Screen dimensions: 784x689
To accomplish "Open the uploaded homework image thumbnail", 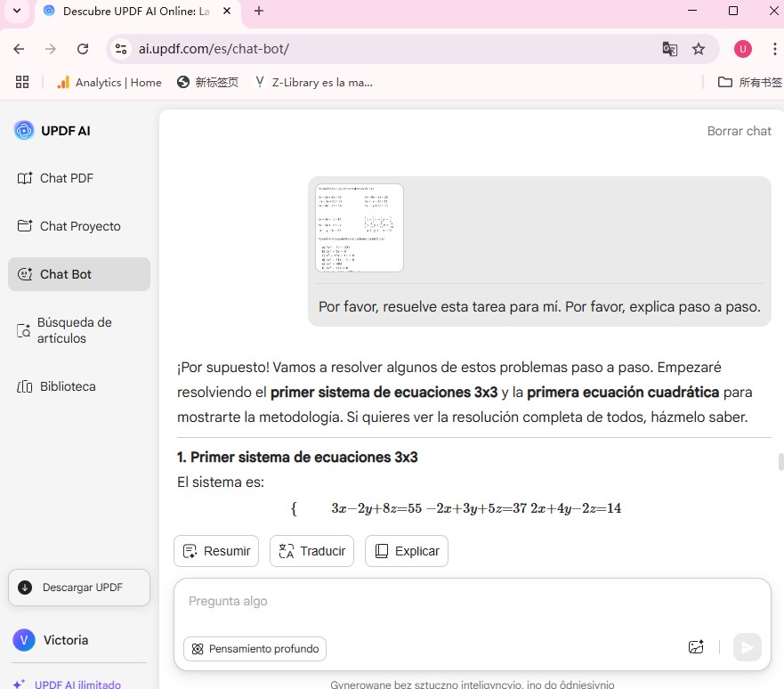I will click(359, 228).
